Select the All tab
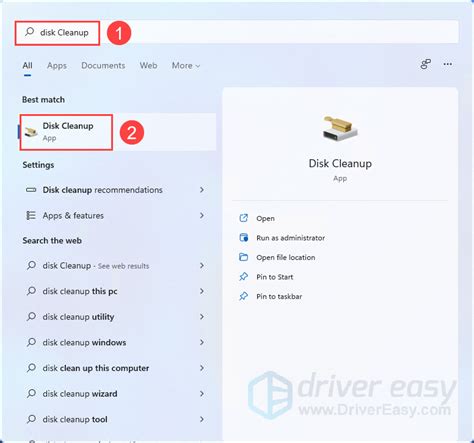The height and width of the screenshot is (443, 474). point(27,65)
